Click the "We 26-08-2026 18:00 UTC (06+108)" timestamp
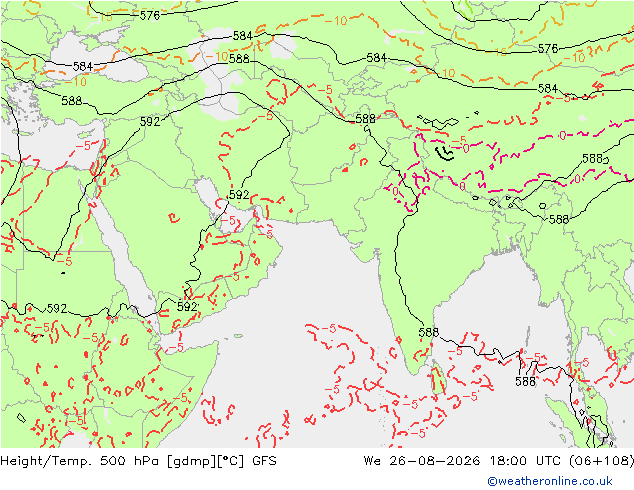This screenshot has height=490, width=634. (x=499, y=461)
